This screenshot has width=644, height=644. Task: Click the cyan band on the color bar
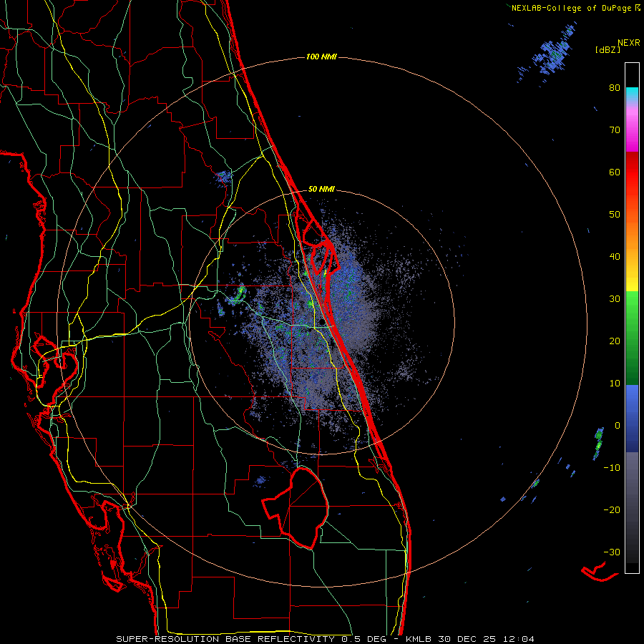(632, 94)
